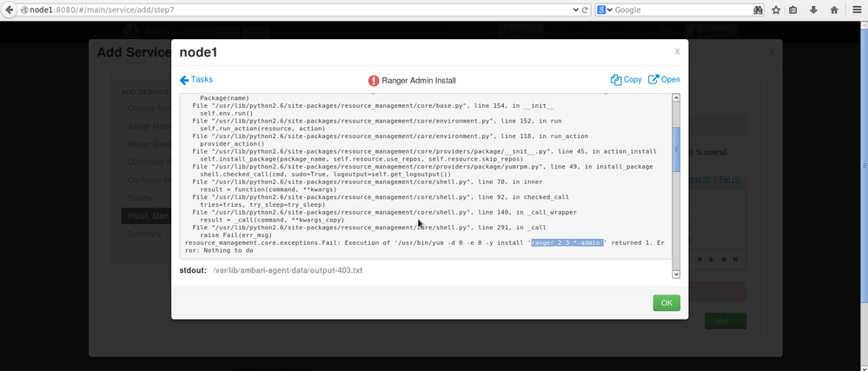
Task: Open the downloads arrow icon
Action: [x=813, y=10]
